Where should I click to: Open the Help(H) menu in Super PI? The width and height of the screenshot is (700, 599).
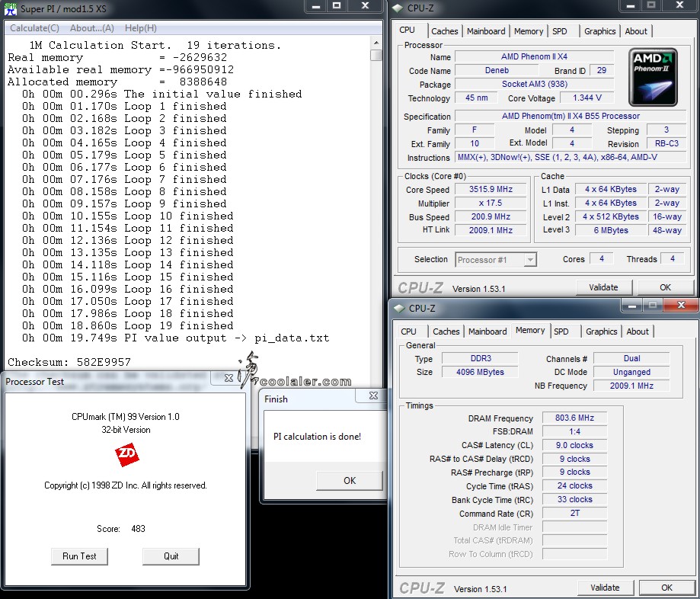[141, 28]
